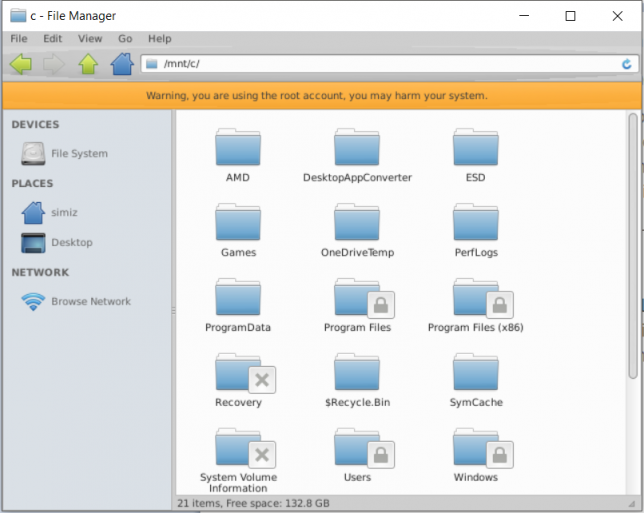644x513 pixels.
Task: Click the green back arrow icon
Action: (21, 64)
